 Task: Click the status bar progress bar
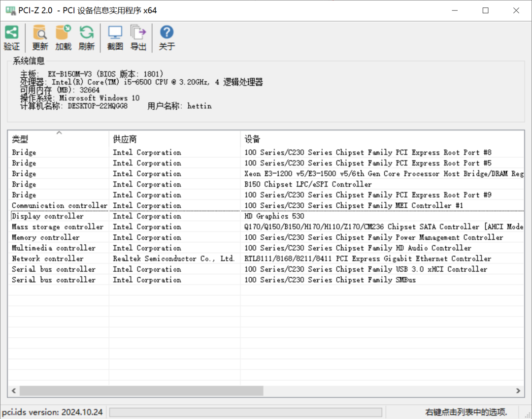[x=246, y=412]
